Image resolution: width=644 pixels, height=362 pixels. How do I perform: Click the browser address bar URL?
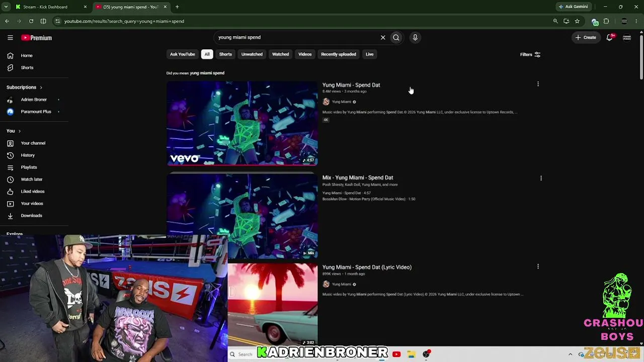pyautogui.click(x=124, y=21)
